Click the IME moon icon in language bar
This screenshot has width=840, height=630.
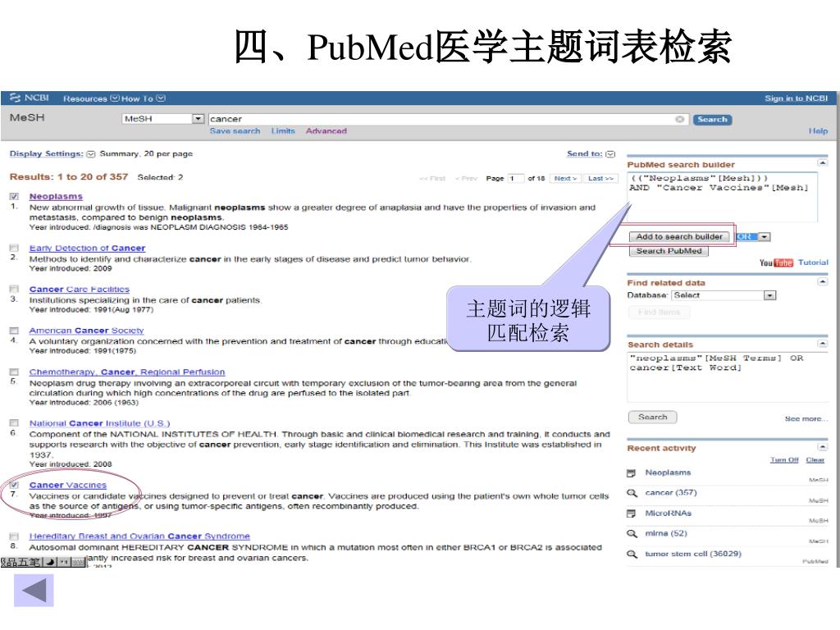pos(50,562)
